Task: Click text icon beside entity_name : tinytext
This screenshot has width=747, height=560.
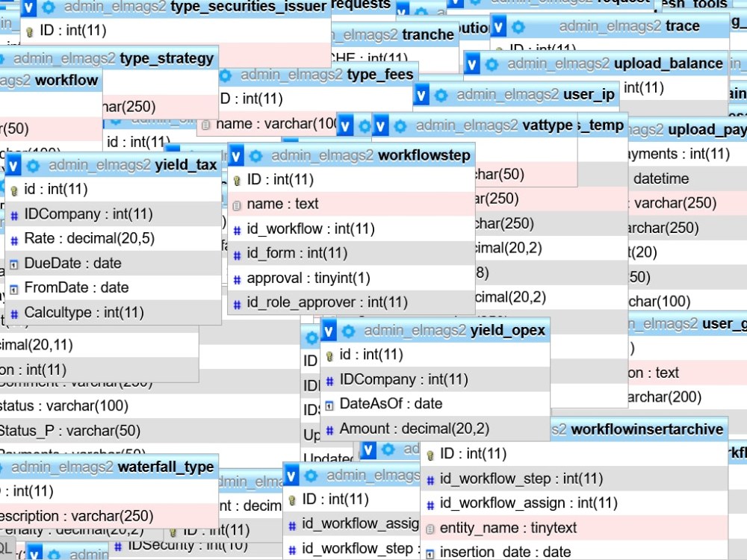Action: (x=430, y=529)
